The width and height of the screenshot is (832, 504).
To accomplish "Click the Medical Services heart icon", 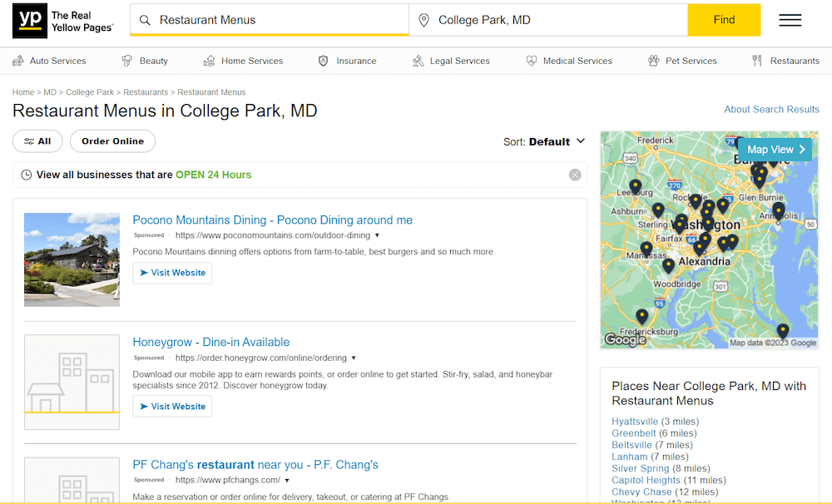I will tap(531, 61).
